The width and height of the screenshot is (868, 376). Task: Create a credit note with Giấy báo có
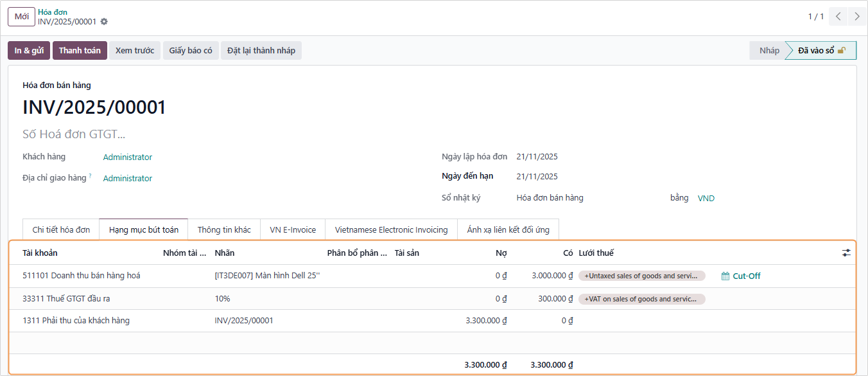191,51
